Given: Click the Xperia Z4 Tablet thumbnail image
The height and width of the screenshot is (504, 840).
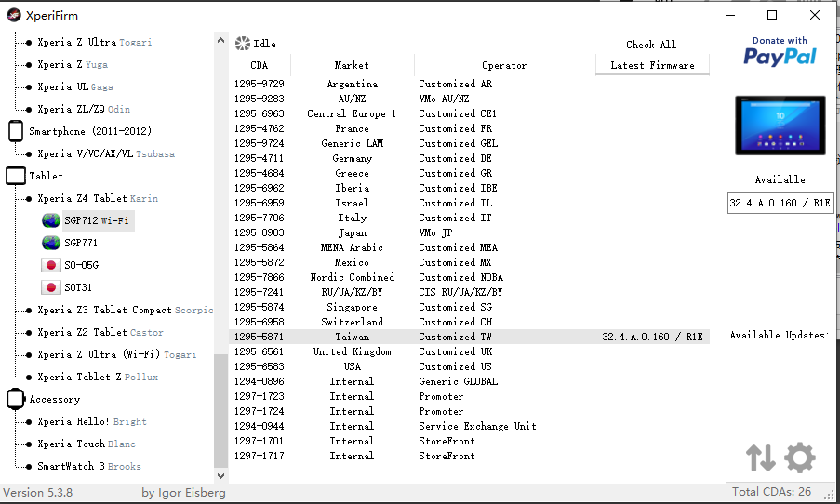Looking at the screenshot, I should [x=780, y=125].
